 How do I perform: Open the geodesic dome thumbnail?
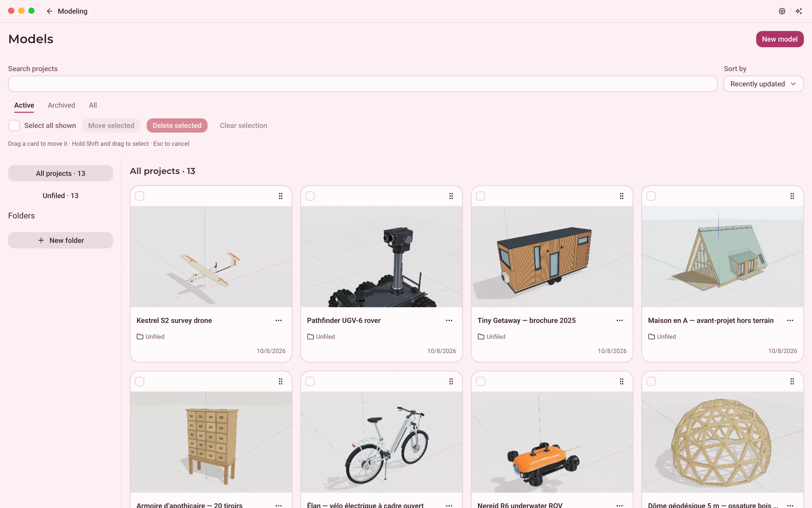723,442
